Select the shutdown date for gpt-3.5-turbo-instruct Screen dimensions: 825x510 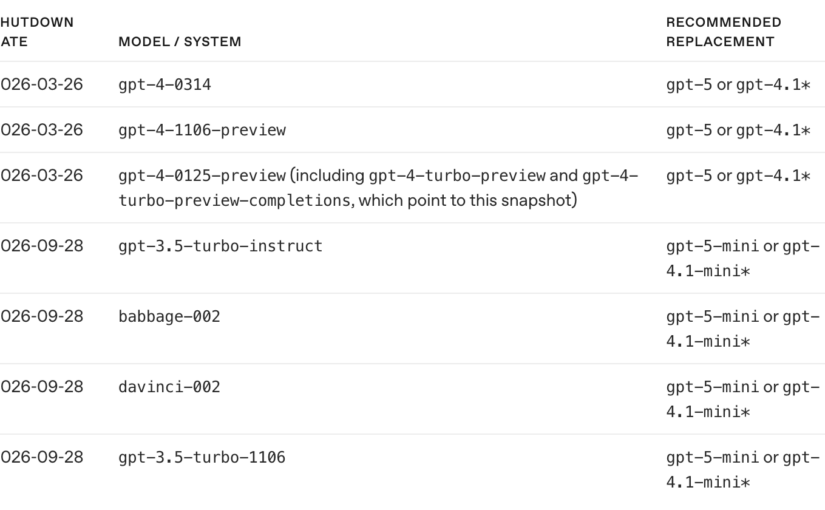click(x=42, y=246)
